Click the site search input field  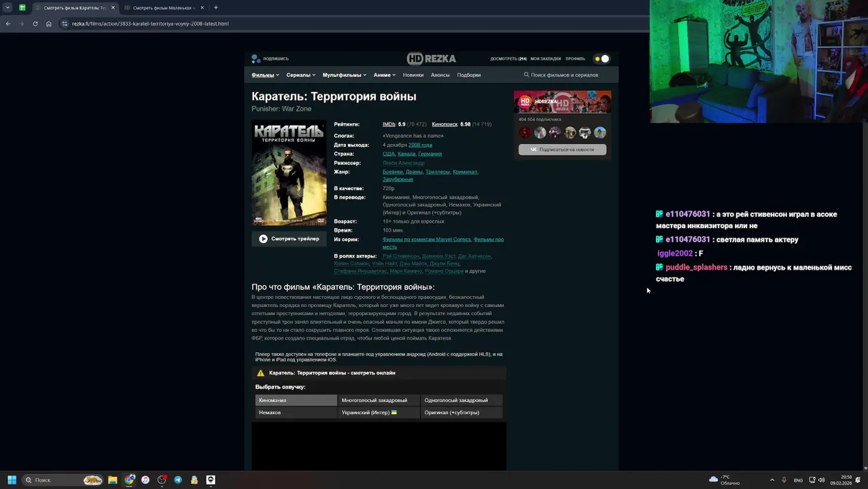[x=568, y=75]
